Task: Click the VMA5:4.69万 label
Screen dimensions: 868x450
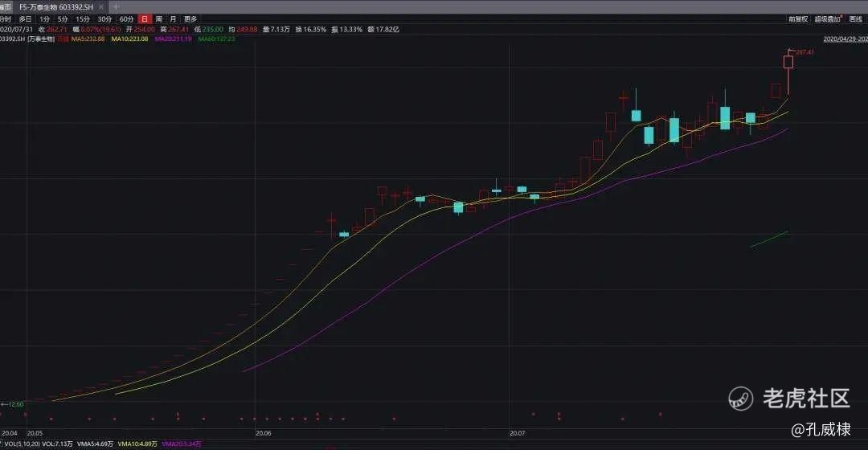Action: click(x=95, y=444)
